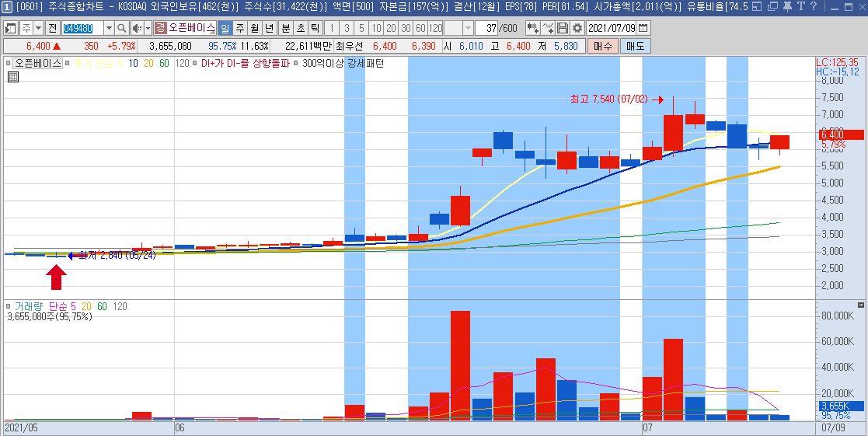Choose the 5 interval button
This screenshot has width=868, height=436.
(361, 28)
